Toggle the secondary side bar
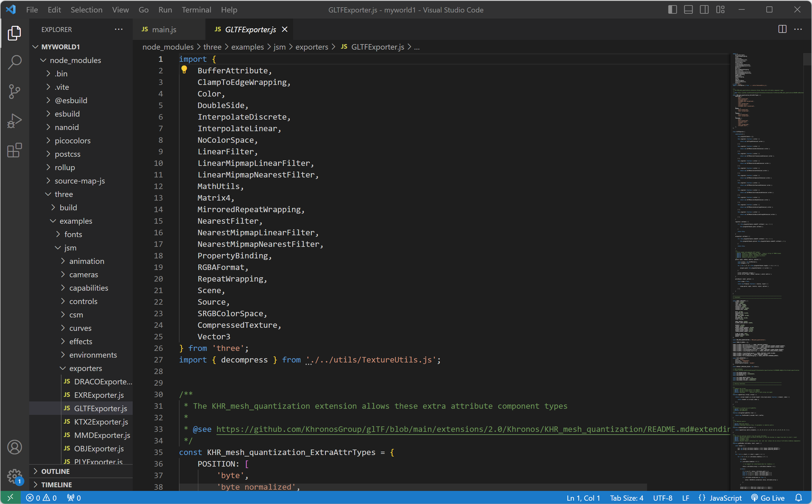The height and width of the screenshot is (504, 812). tap(704, 10)
